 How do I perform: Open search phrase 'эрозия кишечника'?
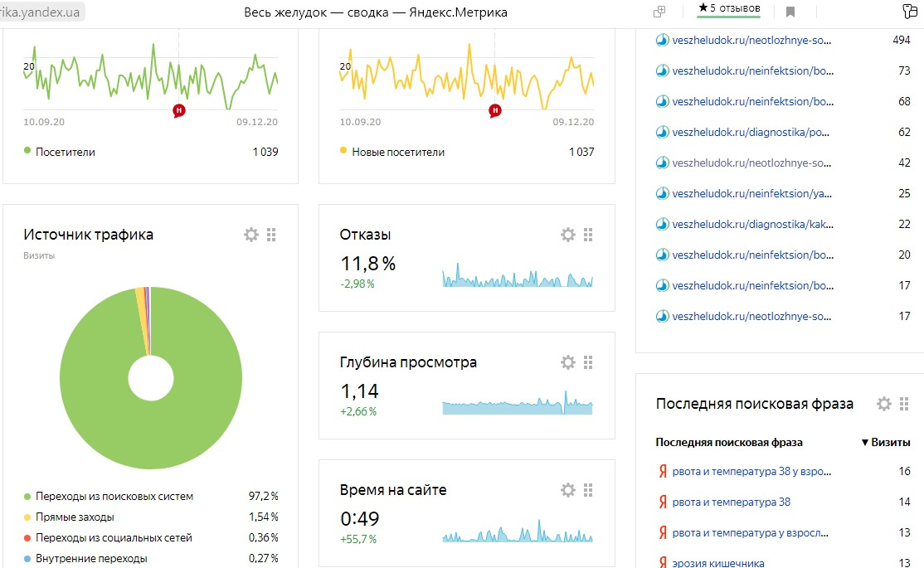[718, 563]
